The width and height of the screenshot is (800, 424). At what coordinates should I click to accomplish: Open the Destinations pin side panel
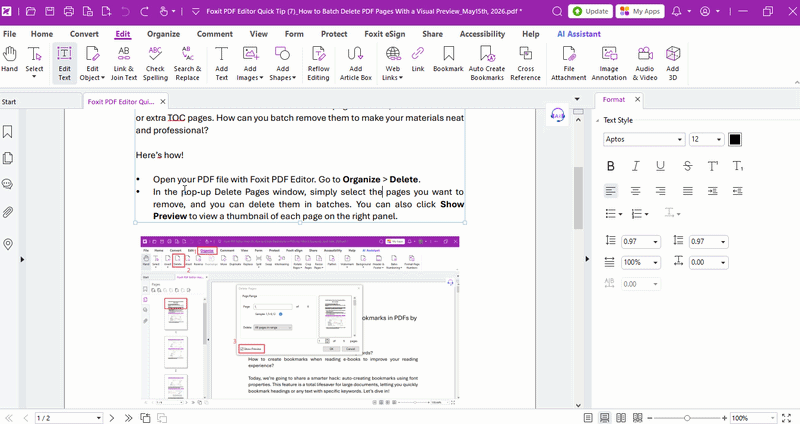[8, 244]
